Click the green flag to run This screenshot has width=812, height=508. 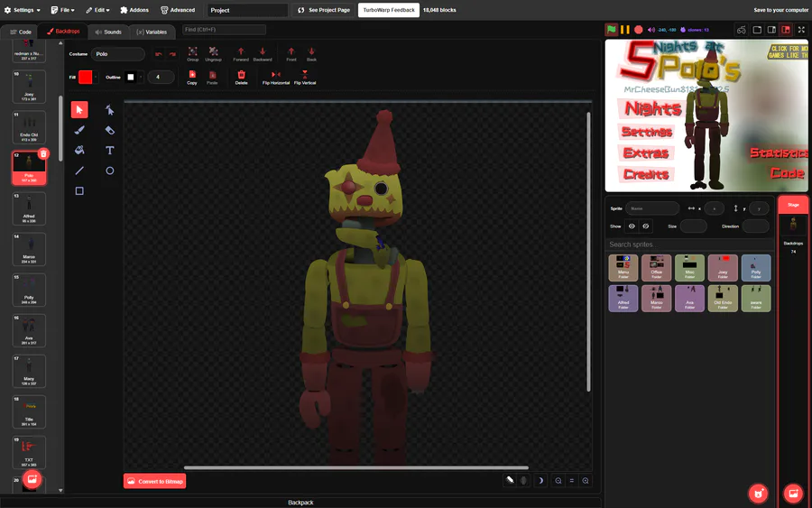point(612,30)
